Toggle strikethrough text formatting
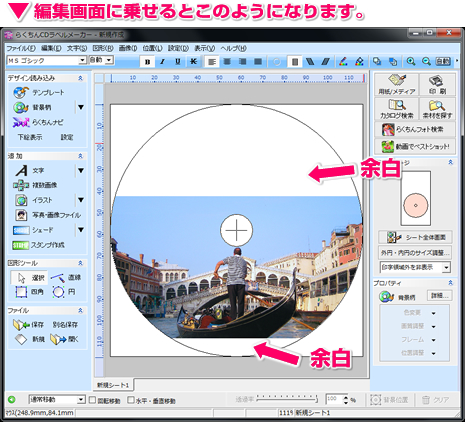This screenshot has width=465, height=422. pos(193,62)
